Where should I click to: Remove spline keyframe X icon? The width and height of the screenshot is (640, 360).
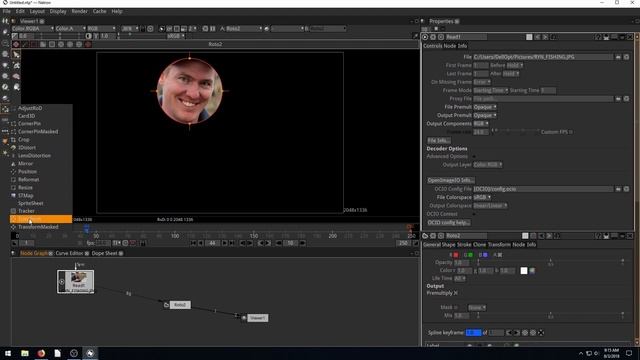541,333
